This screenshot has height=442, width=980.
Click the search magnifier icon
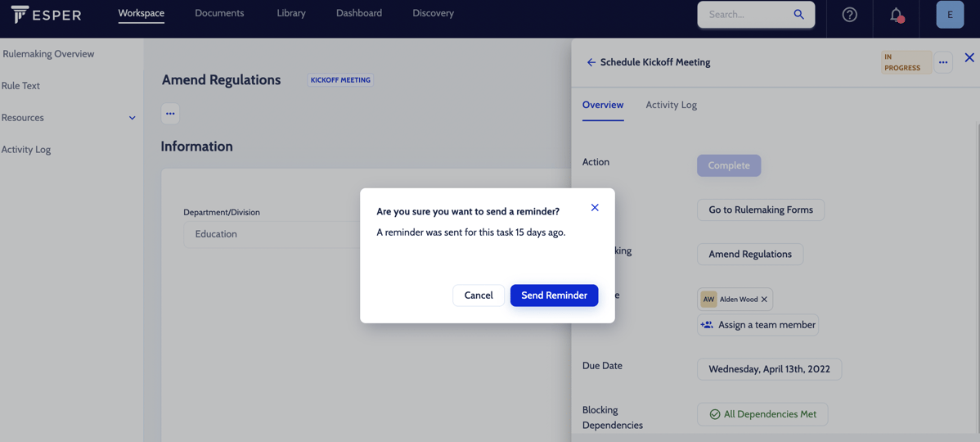(798, 14)
